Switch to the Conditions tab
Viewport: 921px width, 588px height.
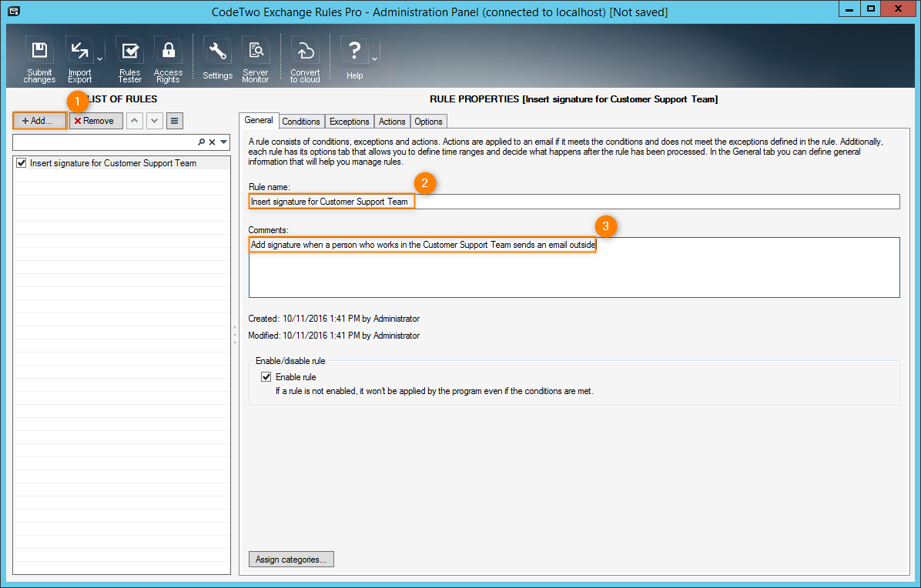[301, 122]
